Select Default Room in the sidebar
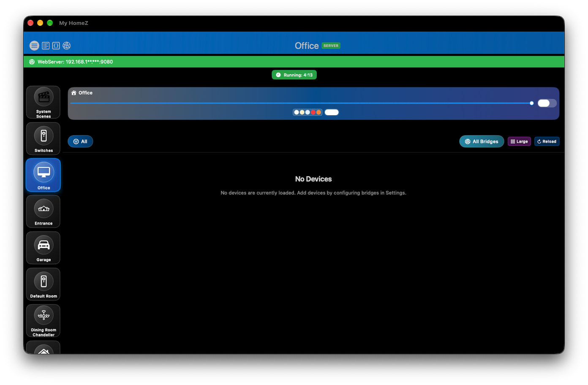Screen dimensions: 588x385 click(x=43, y=284)
